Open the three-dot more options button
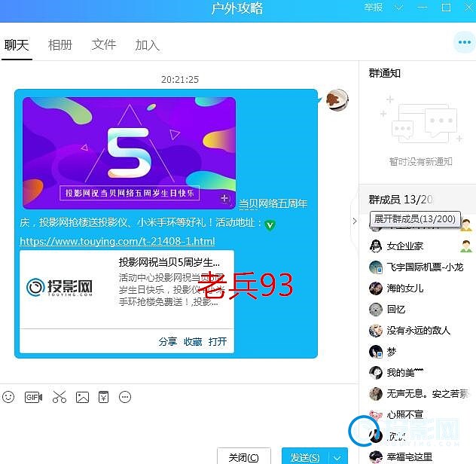Viewport: 476px width, 464px height. [464, 43]
